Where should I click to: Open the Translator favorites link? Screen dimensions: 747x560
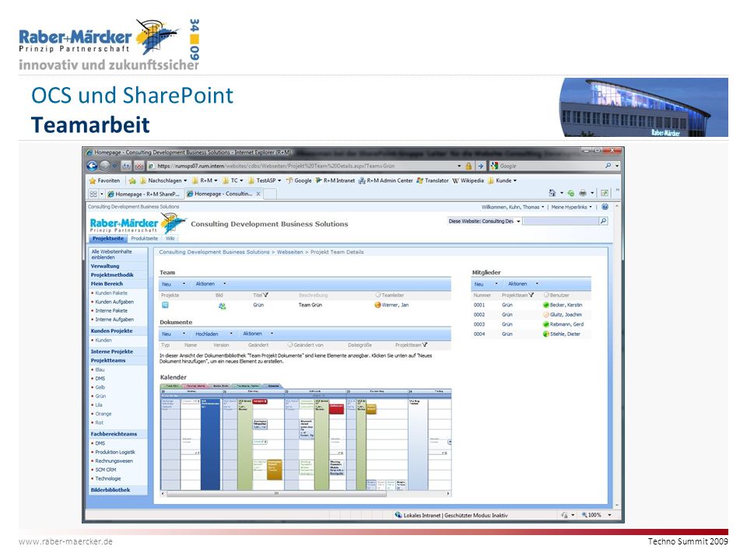[x=433, y=180]
